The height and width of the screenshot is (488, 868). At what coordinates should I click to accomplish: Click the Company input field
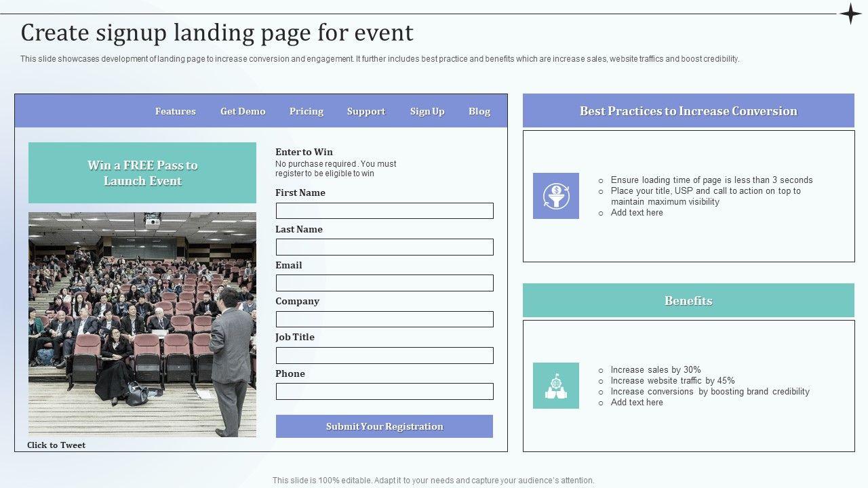pyautogui.click(x=384, y=319)
